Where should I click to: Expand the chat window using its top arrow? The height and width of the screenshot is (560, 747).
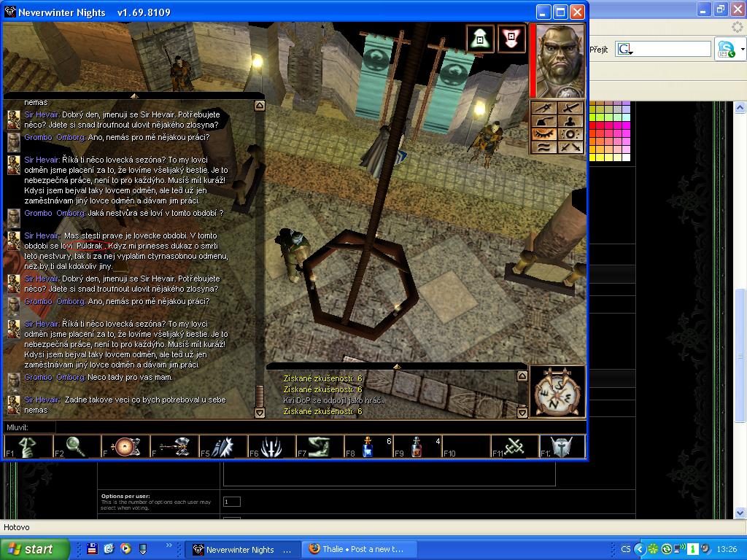click(x=133, y=96)
